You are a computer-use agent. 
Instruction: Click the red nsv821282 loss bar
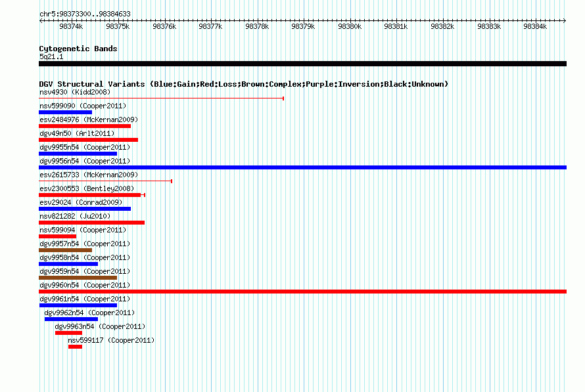[92, 223]
